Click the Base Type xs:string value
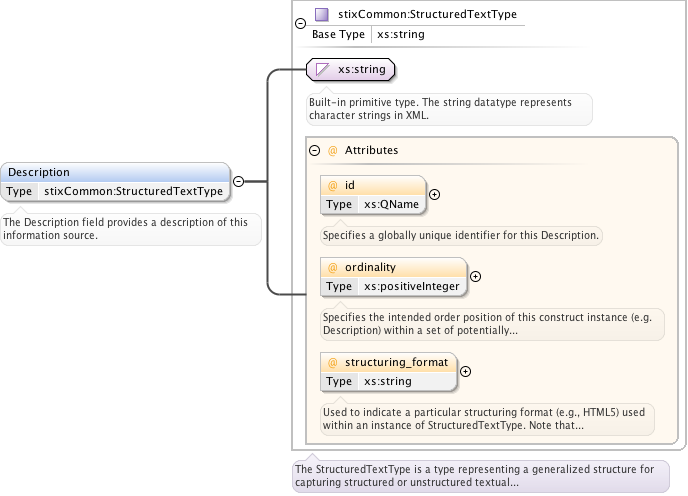Image resolution: width=688 pixels, height=496 pixels. (x=400, y=34)
